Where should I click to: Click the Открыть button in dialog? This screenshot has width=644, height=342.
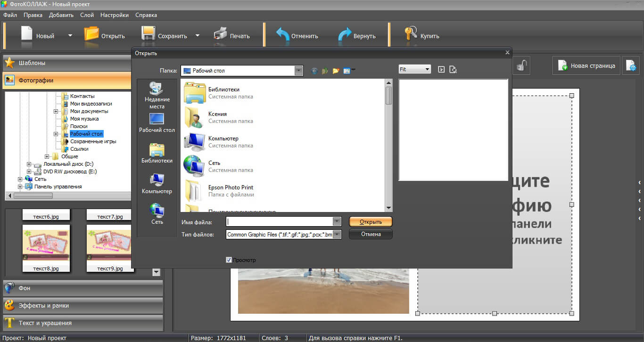pos(371,221)
